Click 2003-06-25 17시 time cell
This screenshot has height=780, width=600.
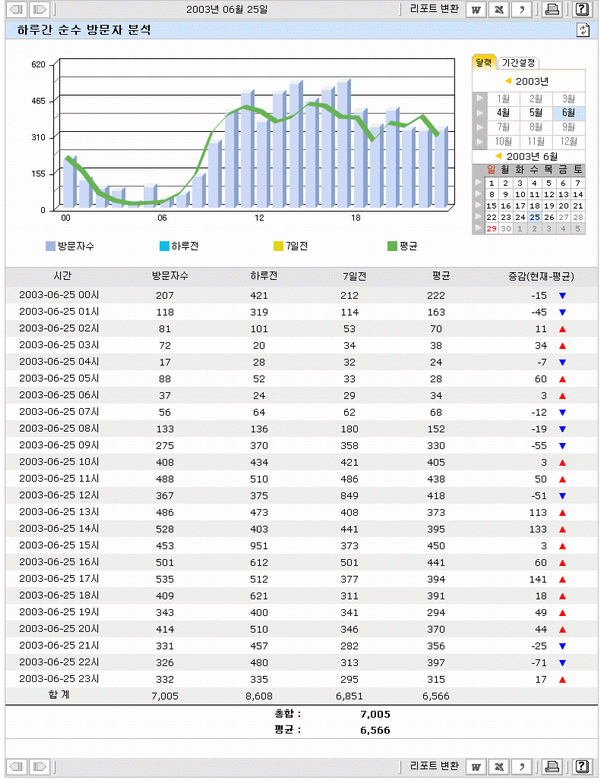click(59, 579)
